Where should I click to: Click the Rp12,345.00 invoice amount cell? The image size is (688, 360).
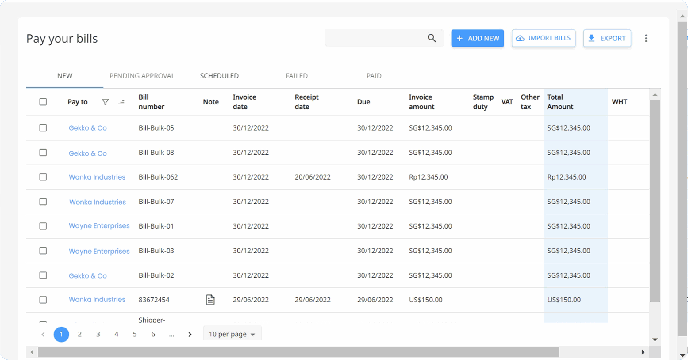tap(428, 177)
